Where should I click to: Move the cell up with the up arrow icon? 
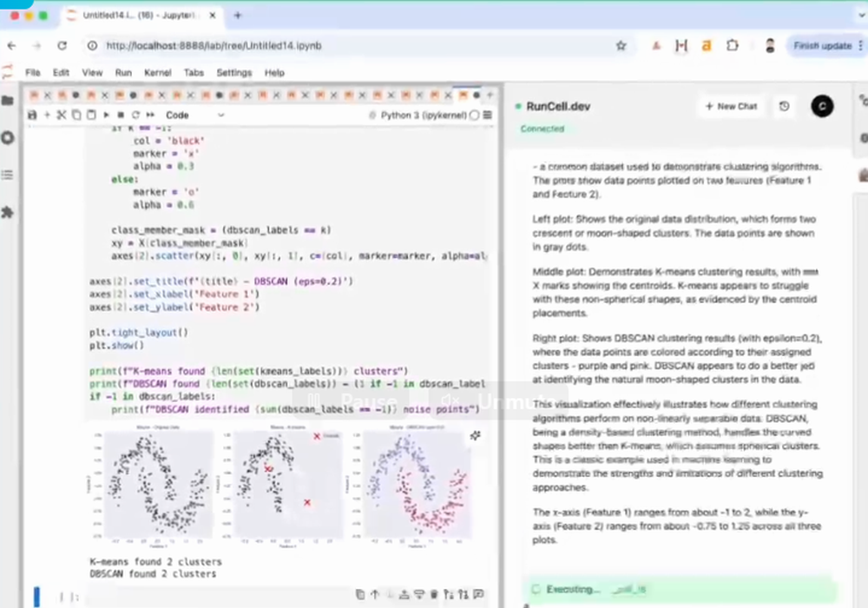pyautogui.click(x=375, y=594)
